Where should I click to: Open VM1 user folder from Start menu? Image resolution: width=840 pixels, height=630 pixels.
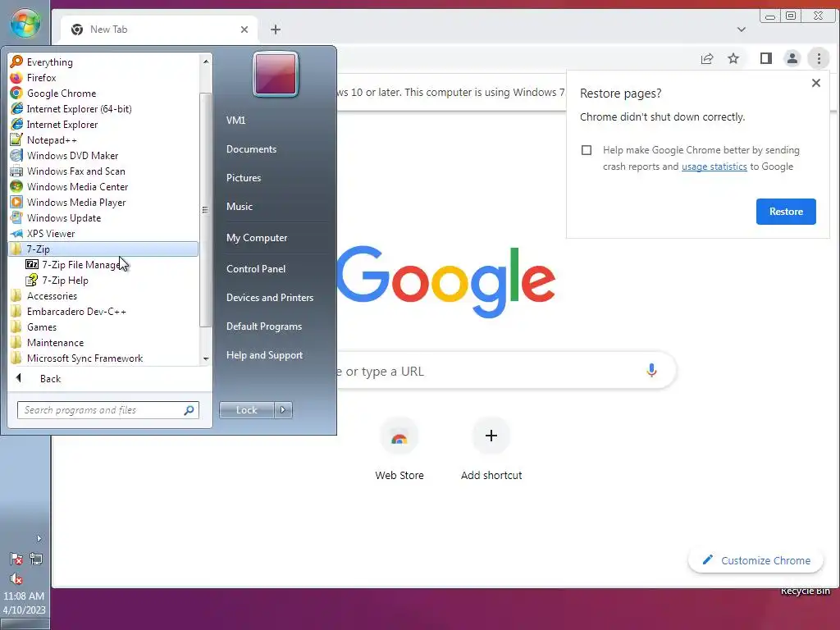pyautogui.click(x=235, y=121)
